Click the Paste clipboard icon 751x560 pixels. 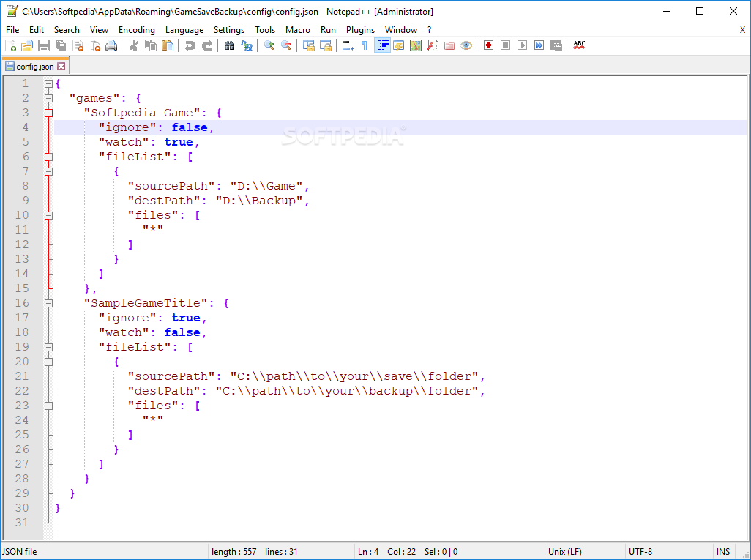168,45
